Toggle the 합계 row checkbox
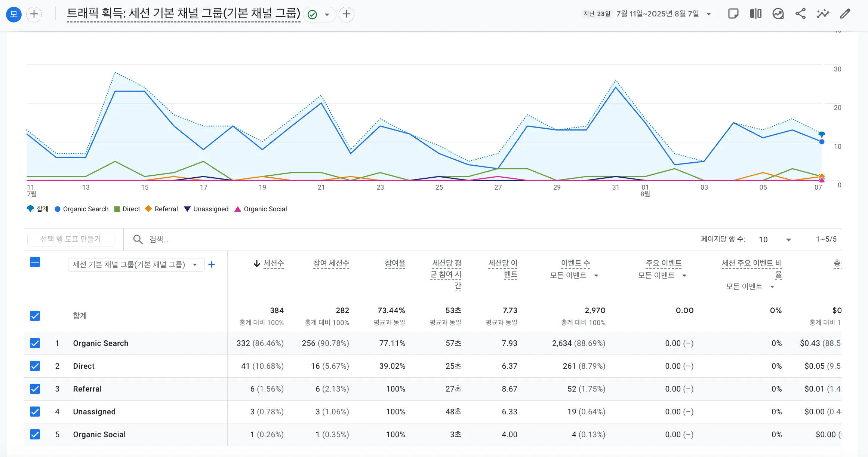Screen dimensions: 868x457 click(35, 316)
